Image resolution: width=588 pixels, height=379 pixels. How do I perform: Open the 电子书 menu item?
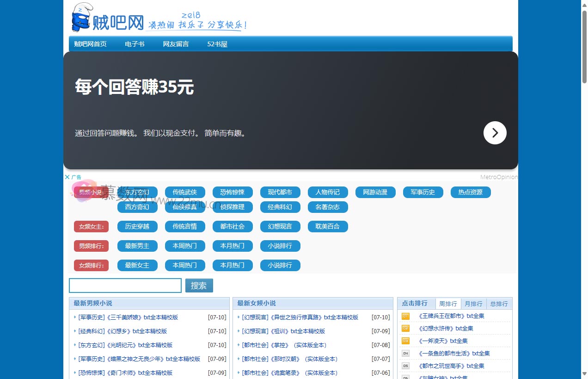point(134,44)
